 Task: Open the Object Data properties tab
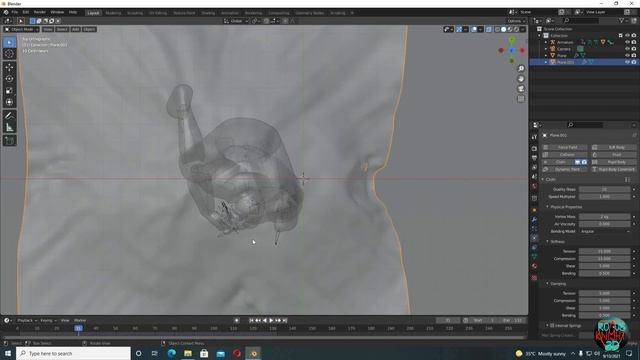(x=534, y=257)
